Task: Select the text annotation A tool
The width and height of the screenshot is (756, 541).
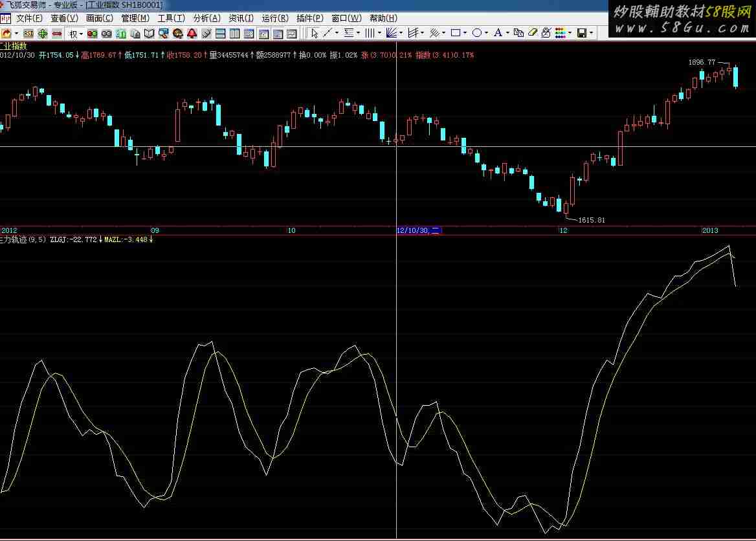Action: pos(498,33)
